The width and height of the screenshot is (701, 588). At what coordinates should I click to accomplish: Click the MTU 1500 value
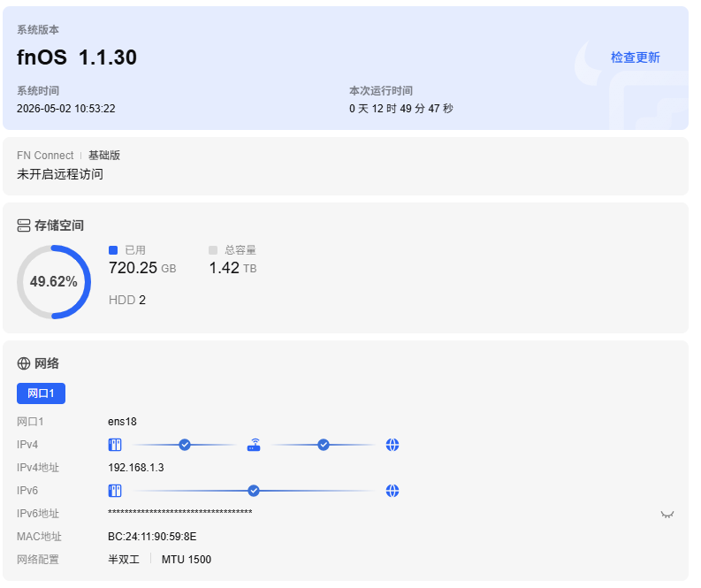pyautogui.click(x=186, y=559)
